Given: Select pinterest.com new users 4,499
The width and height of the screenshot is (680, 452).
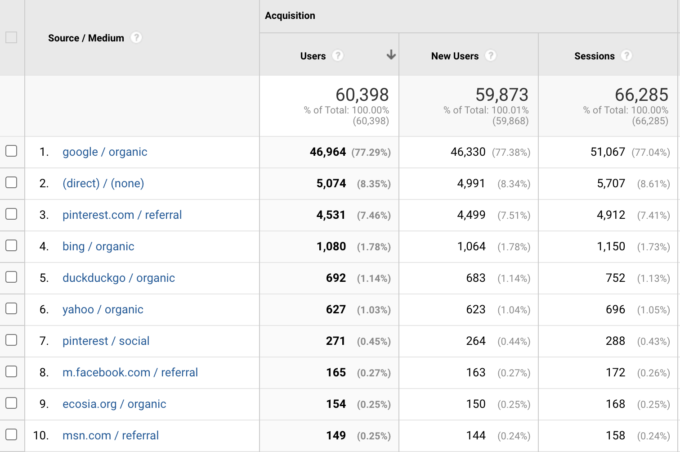Looking at the screenshot, I should click(471, 215).
